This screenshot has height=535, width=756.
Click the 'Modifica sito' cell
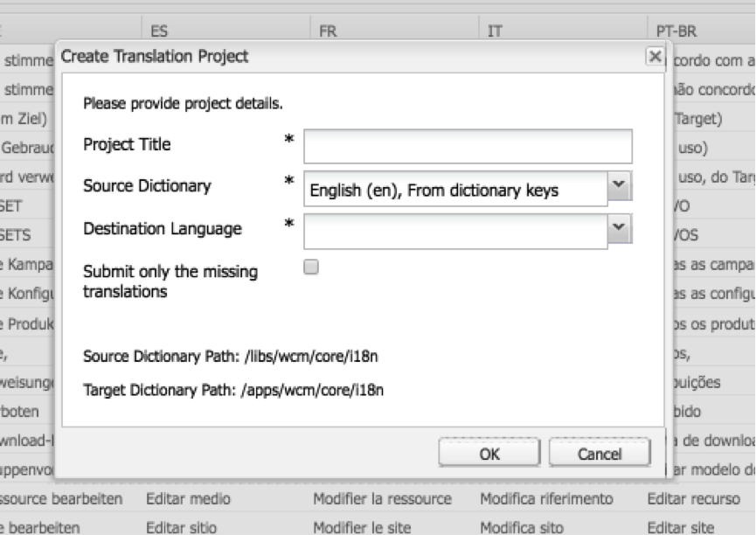[522, 527]
